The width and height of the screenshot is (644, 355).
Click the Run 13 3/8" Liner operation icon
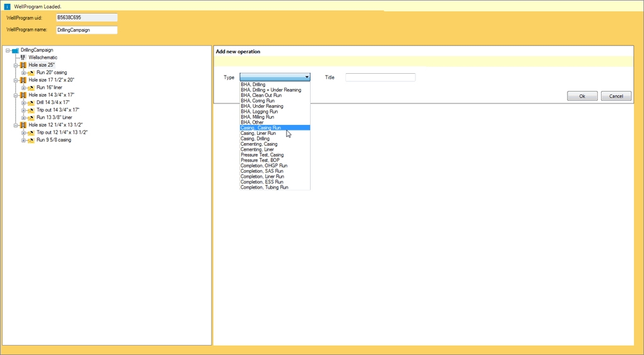click(x=31, y=118)
